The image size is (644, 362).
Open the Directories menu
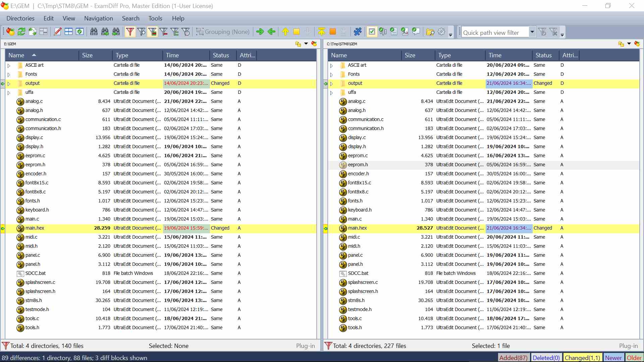click(20, 18)
